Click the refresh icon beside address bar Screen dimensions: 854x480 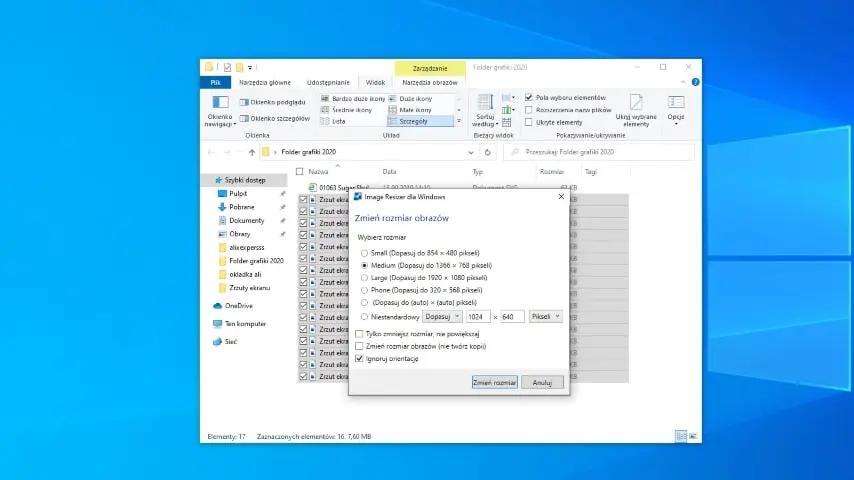click(487, 153)
